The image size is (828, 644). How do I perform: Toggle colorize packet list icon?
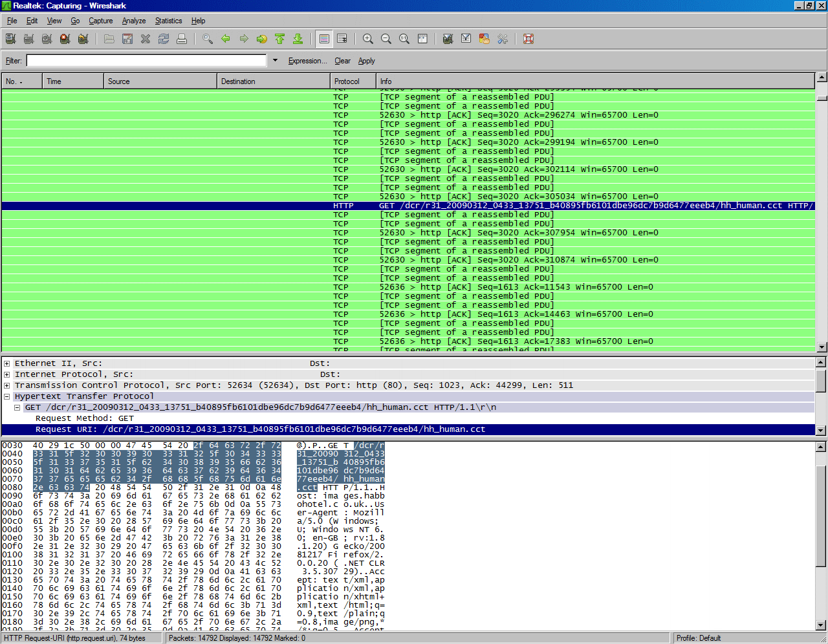point(324,39)
